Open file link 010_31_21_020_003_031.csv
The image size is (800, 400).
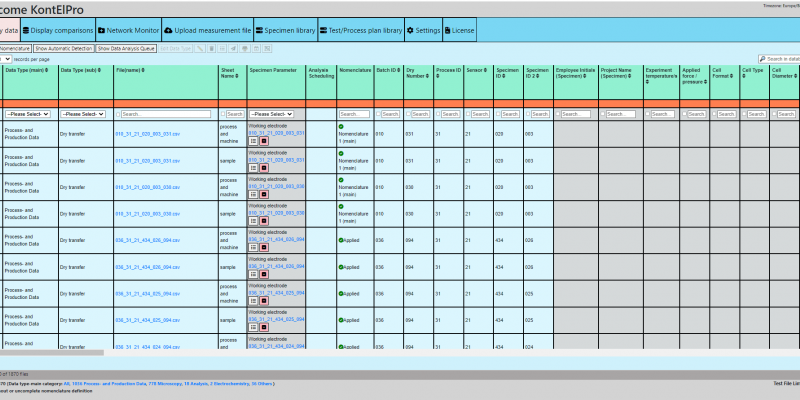(147, 133)
